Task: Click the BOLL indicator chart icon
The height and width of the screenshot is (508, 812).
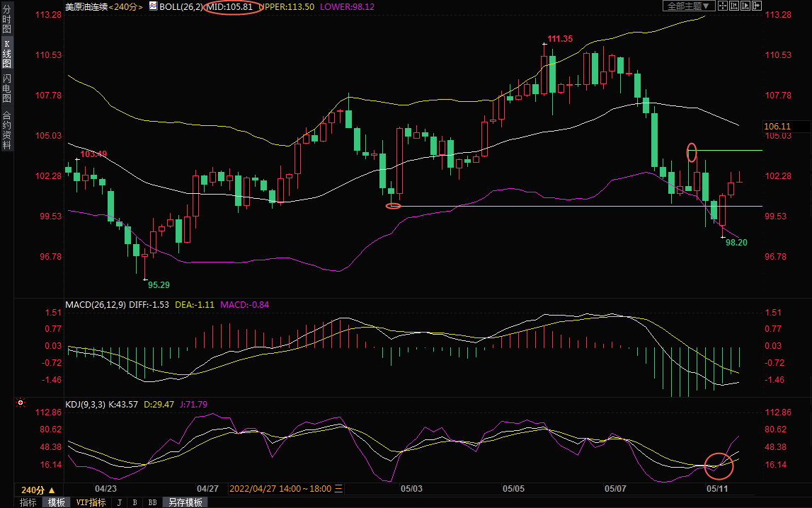Action: point(153,6)
